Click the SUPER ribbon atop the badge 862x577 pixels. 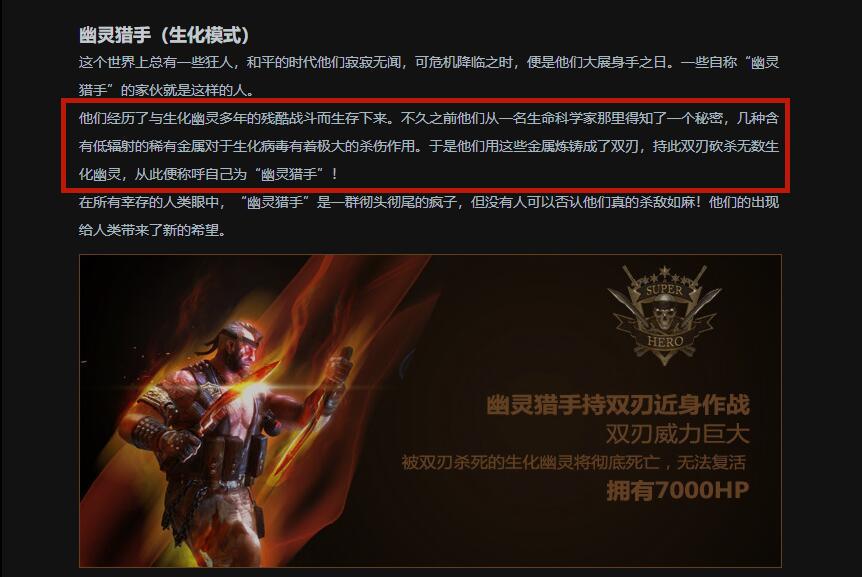point(664,290)
